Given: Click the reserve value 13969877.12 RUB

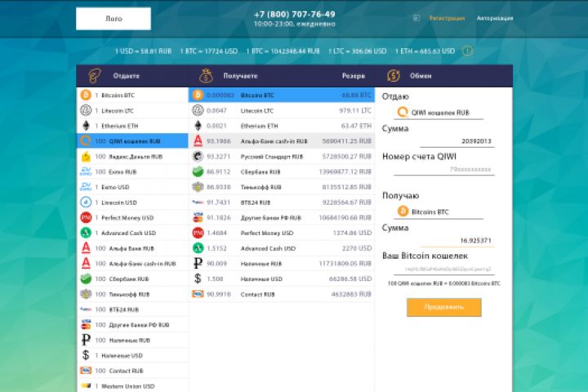Looking at the screenshot, I should coord(345,171).
